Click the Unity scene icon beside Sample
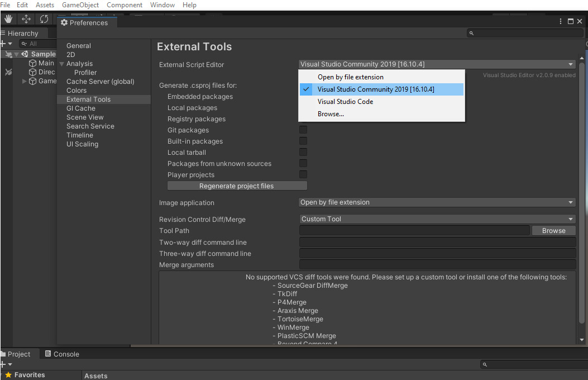Screen dimensions: 588x380 coord(25,54)
